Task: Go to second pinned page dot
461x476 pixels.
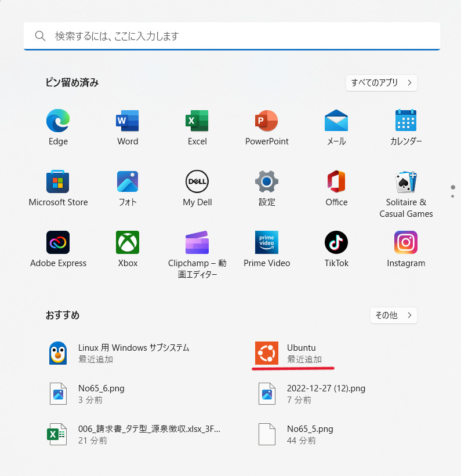Action: (x=453, y=197)
